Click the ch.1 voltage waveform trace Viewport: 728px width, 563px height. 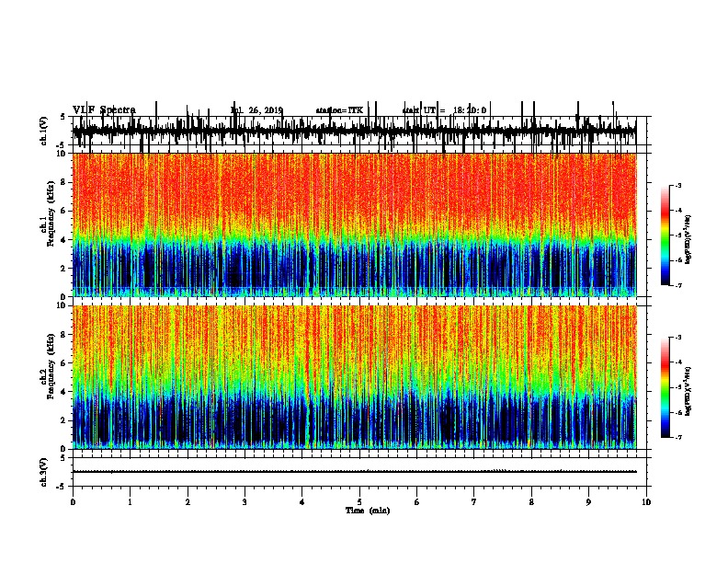(354, 131)
